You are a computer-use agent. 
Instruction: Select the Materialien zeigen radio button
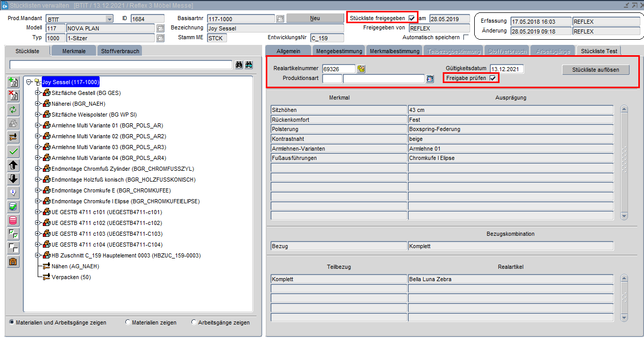tap(128, 322)
